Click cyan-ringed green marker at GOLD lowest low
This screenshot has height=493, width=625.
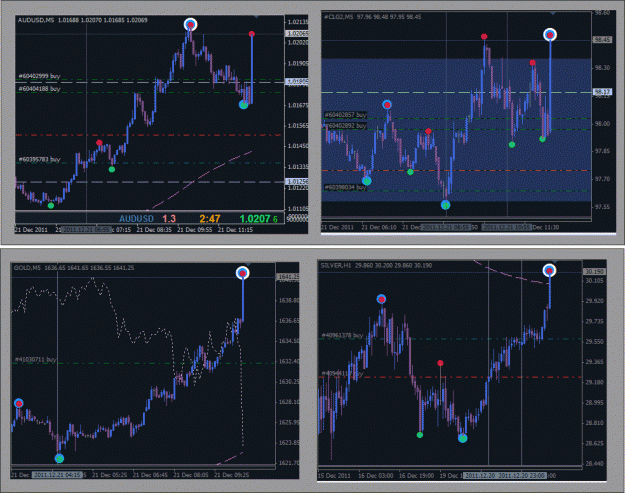click(x=59, y=459)
